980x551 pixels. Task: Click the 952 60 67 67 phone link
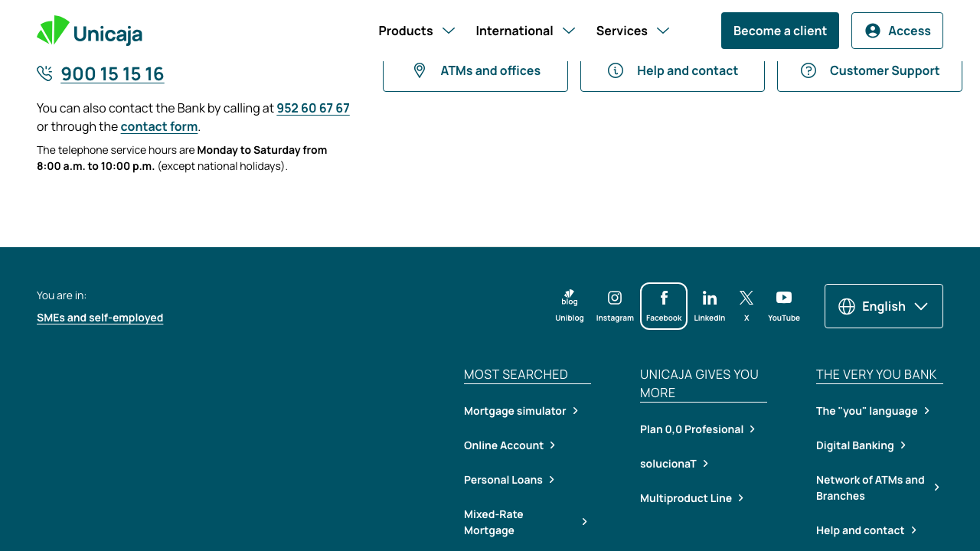coord(313,108)
